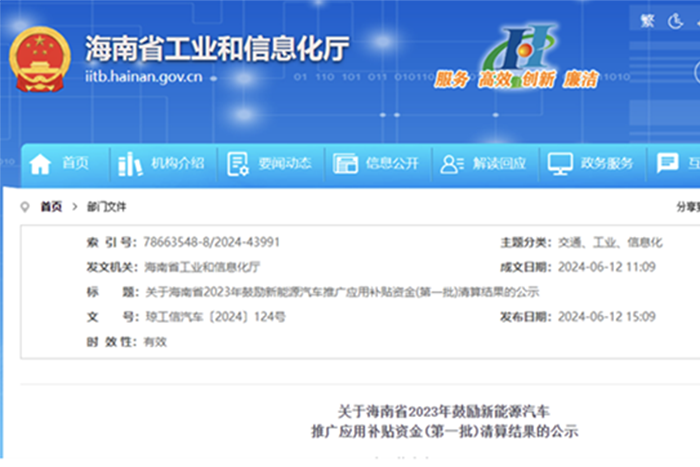Click the 机构介绍 books icon
This screenshot has height=467, width=700.
(x=130, y=164)
